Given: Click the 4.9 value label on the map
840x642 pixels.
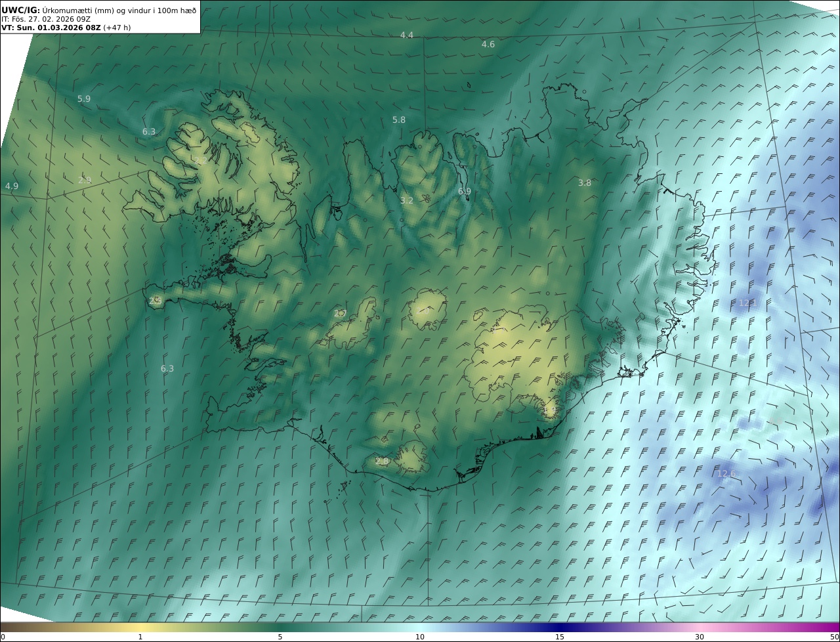Looking at the screenshot, I should point(12,186).
